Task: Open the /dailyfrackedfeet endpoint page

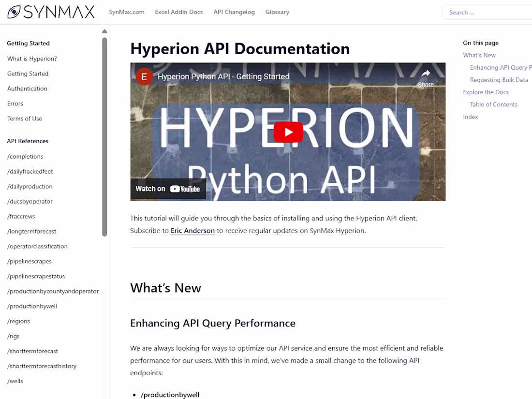Action: [x=30, y=171]
